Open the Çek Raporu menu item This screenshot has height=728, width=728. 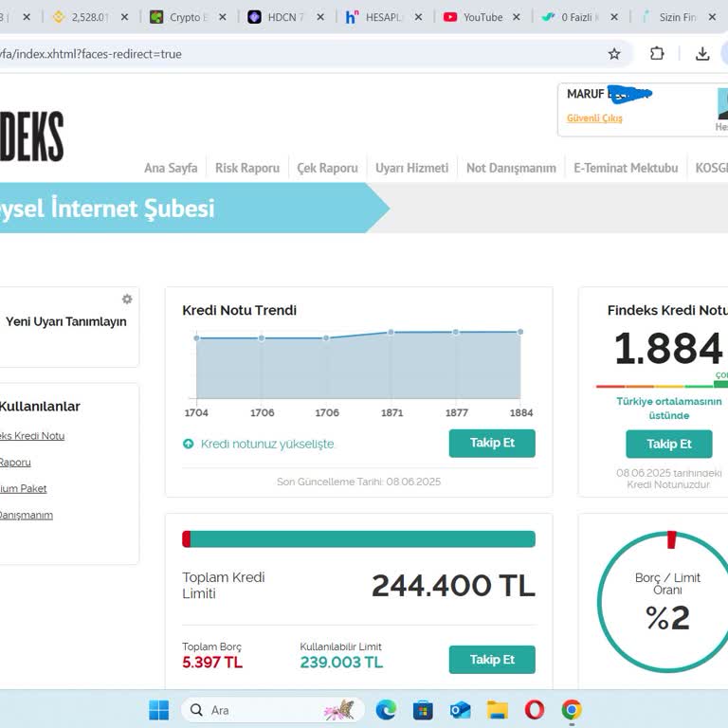[x=327, y=168]
